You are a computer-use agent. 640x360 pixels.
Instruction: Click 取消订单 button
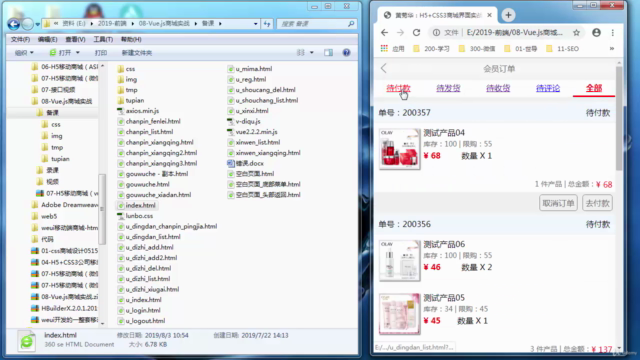click(558, 203)
